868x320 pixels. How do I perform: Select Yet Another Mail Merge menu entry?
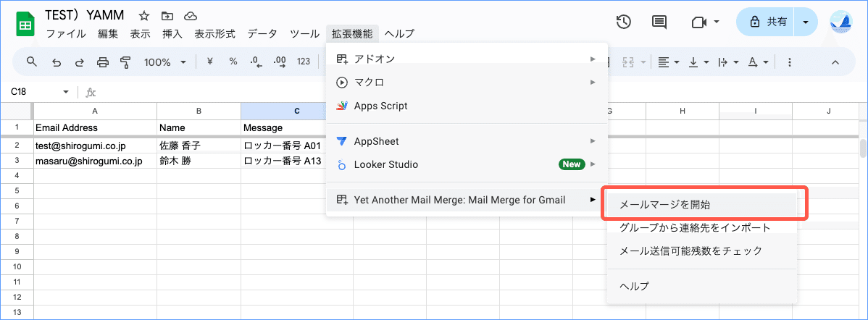coord(467,200)
